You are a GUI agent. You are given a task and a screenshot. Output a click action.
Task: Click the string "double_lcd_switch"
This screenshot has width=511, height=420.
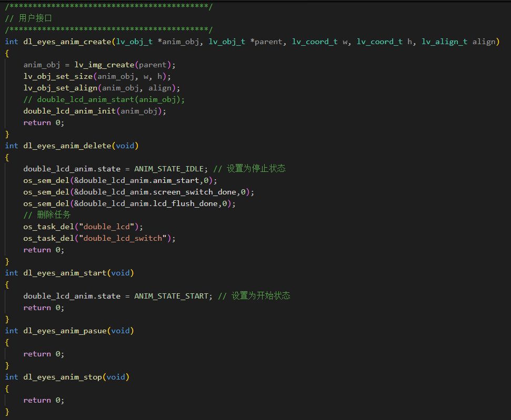123,238
